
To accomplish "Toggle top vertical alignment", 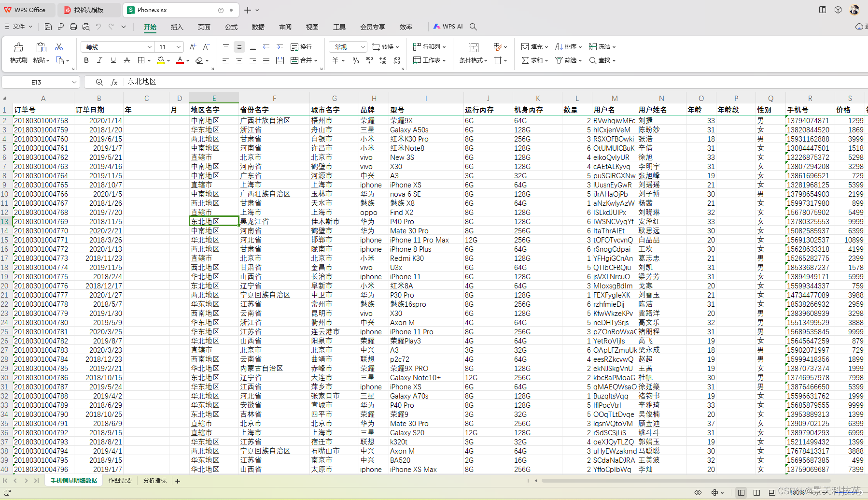I will pyautogui.click(x=225, y=47).
